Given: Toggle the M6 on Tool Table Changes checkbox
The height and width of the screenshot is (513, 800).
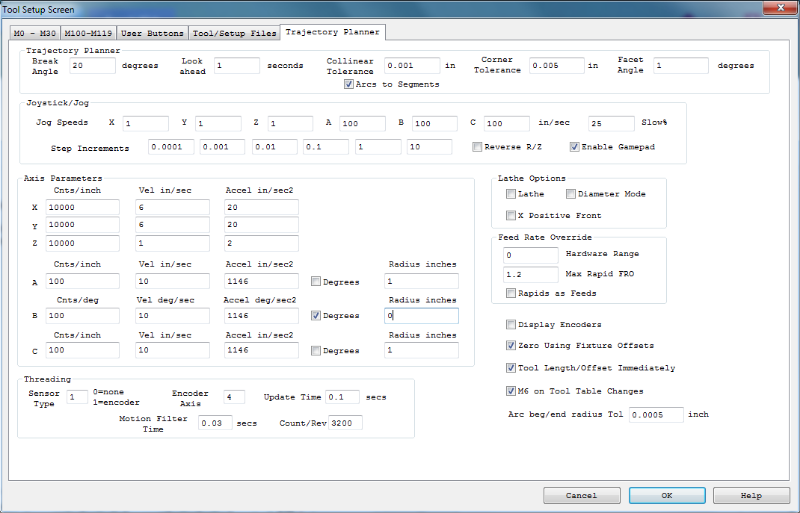Looking at the screenshot, I should [511, 391].
